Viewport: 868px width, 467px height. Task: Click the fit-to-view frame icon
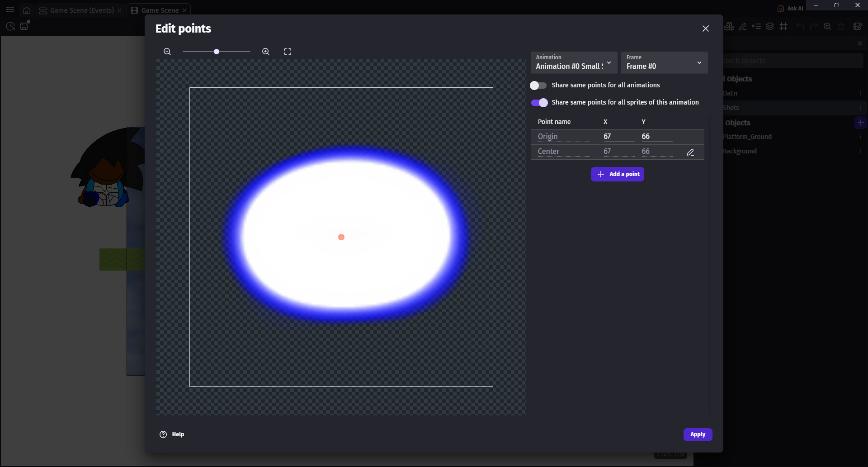coord(288,52)
